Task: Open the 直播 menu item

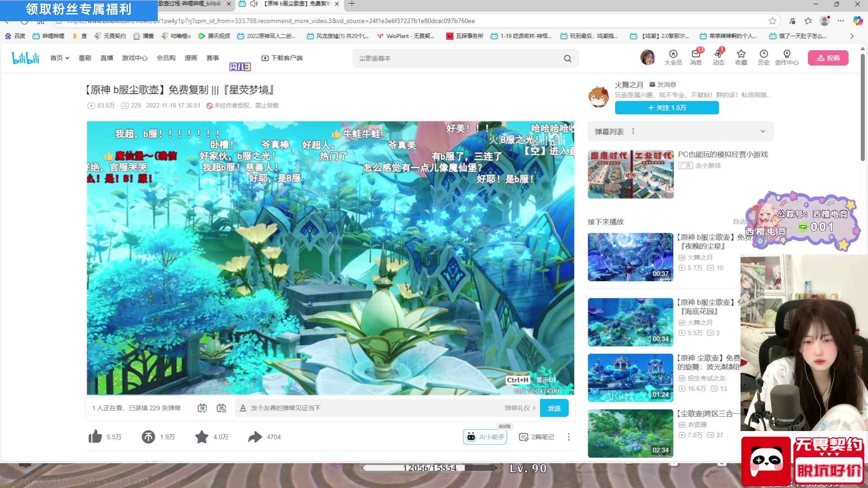Action: pos(107,58)
